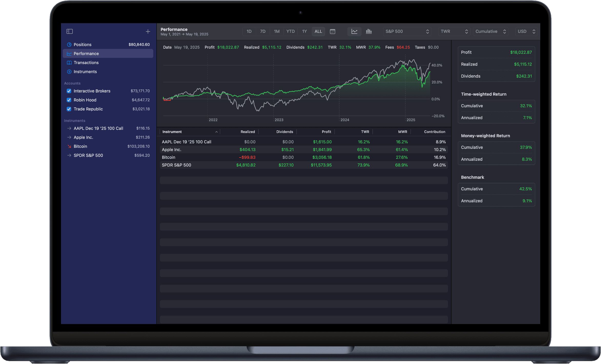The image size is (601, 364).
Task: Select the Transactions book icon
Action: click(69, 63)
